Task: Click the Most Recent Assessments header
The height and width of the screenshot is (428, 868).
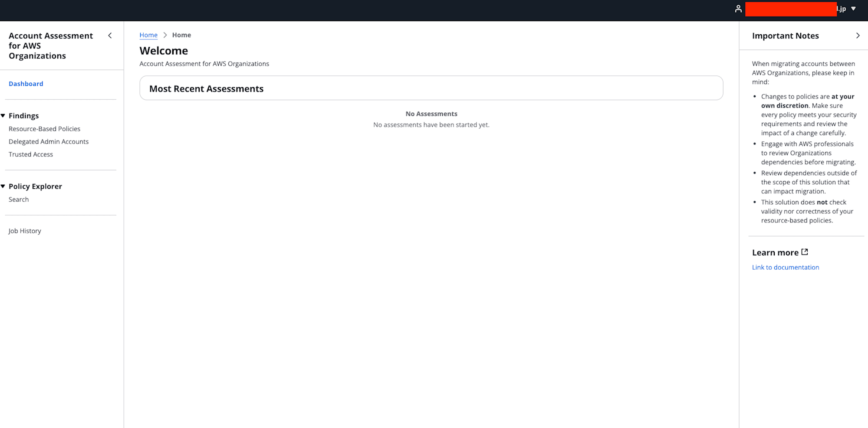Action: point(206,88)
